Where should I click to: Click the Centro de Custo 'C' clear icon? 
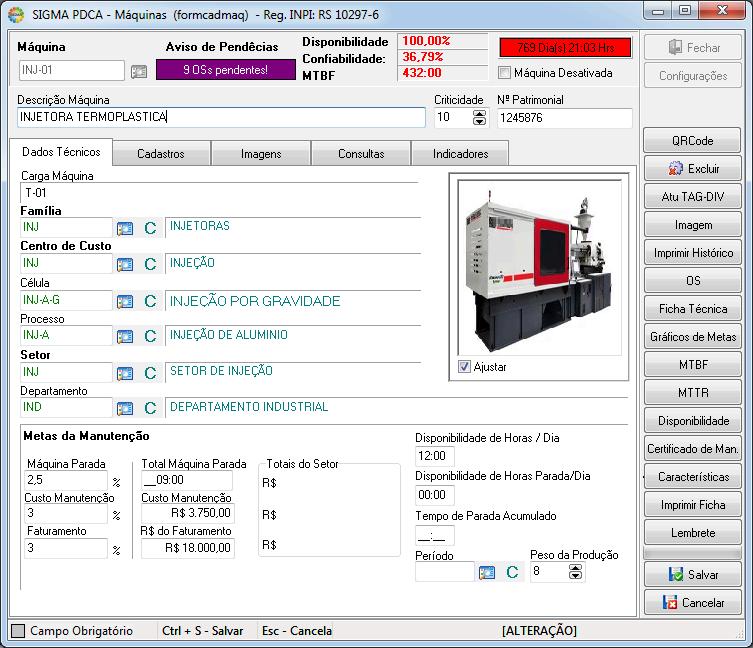click(150, 264)
